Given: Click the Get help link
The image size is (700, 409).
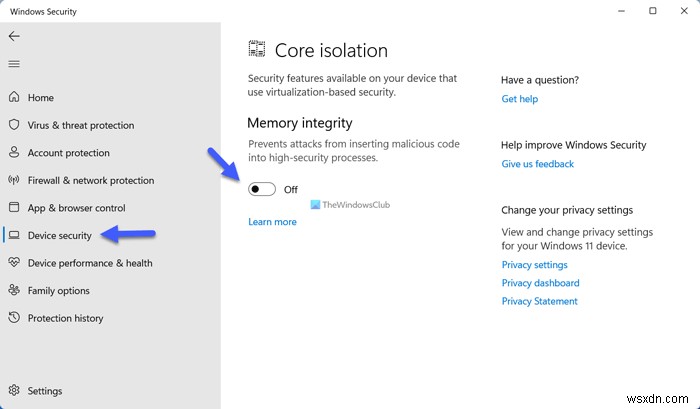Looking at the screenshot, I should [519, 99].
